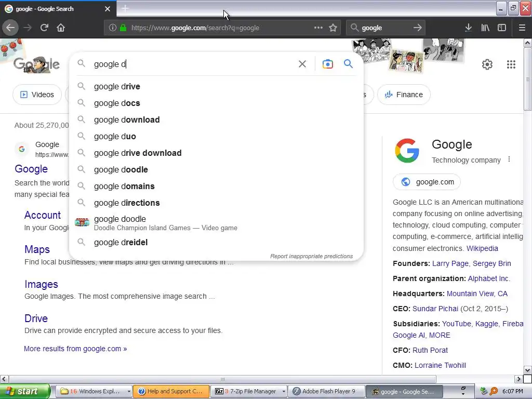Open the YouTube subsidiary link
This screenshot has height=399, width=532.
456,324
